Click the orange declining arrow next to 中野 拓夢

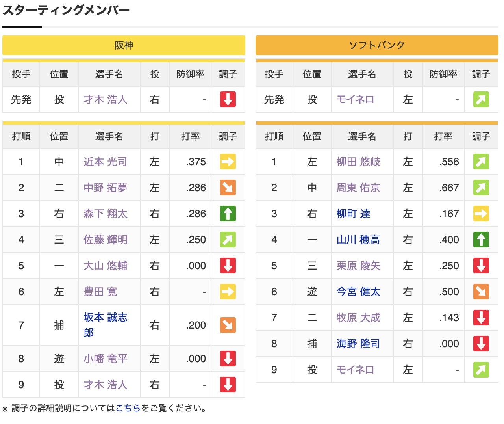point(228,188)
